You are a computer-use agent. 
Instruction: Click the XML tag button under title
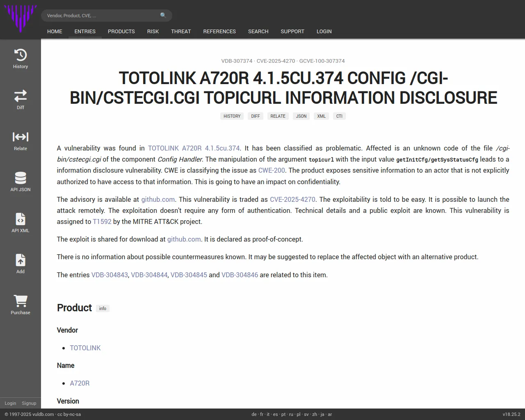322,116
